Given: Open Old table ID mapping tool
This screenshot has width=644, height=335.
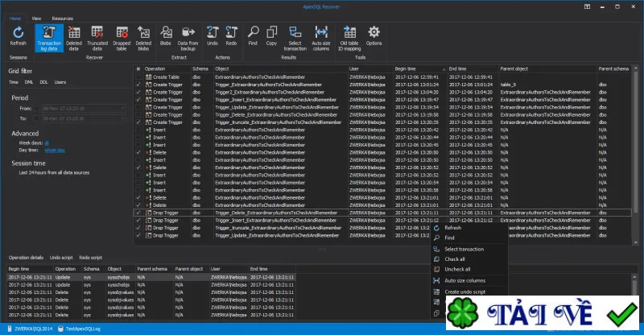Looking at the screenshot, I should [x=349, y=38].
